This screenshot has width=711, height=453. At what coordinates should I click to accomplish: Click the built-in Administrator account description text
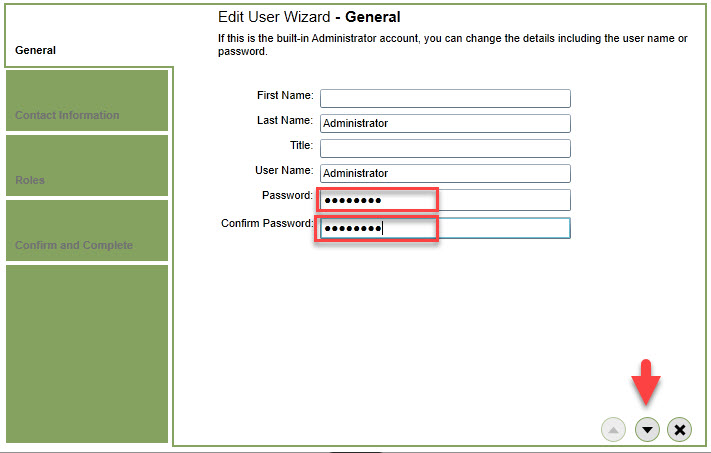[x=453, y=45]
